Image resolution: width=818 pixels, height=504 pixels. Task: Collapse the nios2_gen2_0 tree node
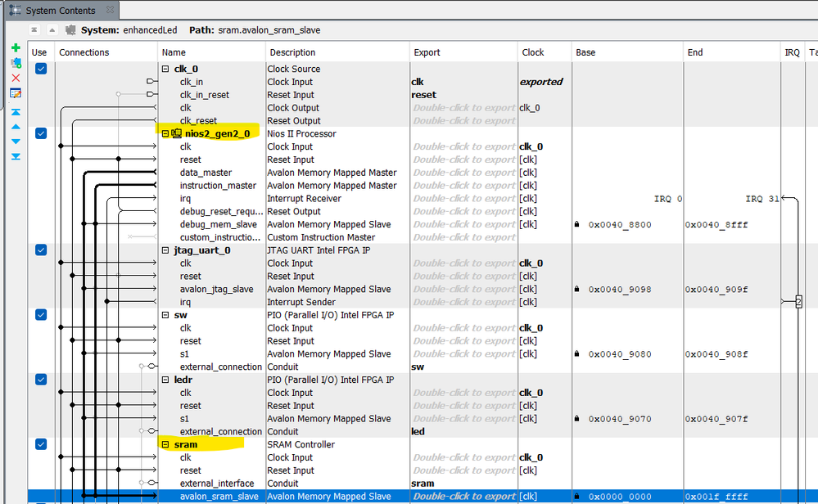coord(165,133)
